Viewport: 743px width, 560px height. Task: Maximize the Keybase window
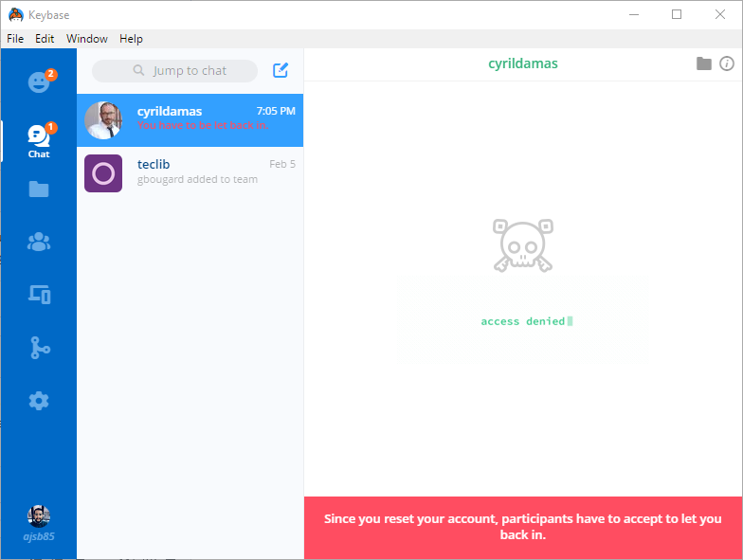677,15
